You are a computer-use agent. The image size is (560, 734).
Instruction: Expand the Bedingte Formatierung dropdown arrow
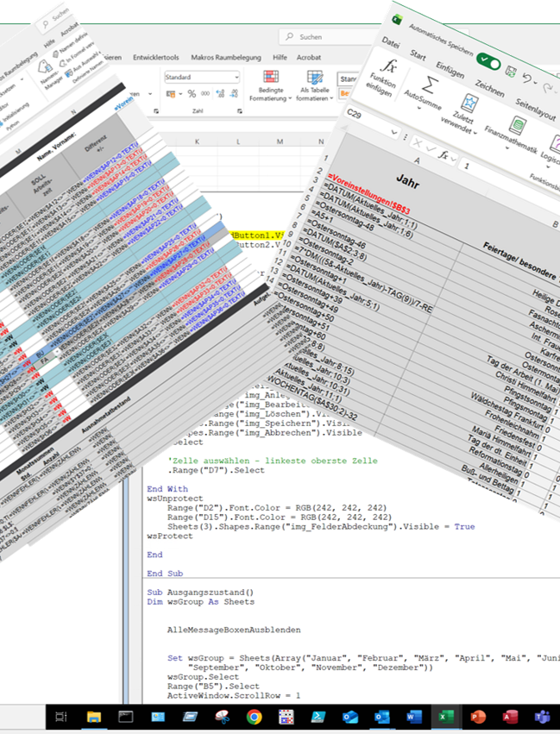tap(290, 98)
